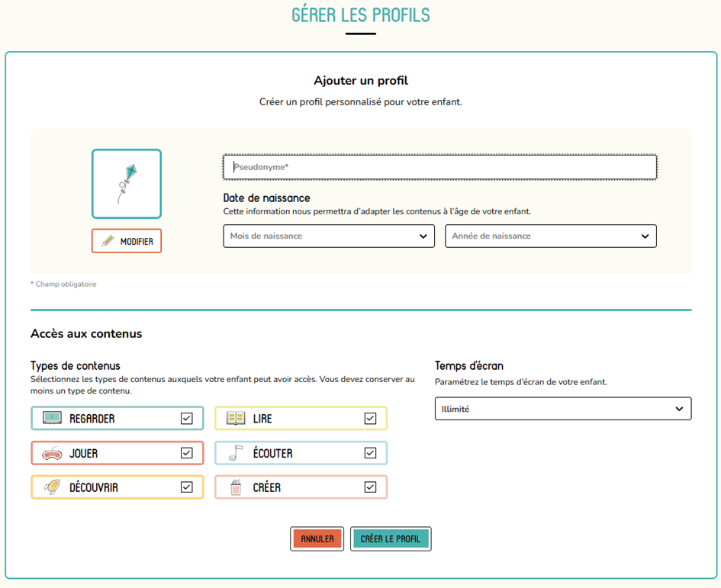Click the Date de naissance label

point(267,198)
